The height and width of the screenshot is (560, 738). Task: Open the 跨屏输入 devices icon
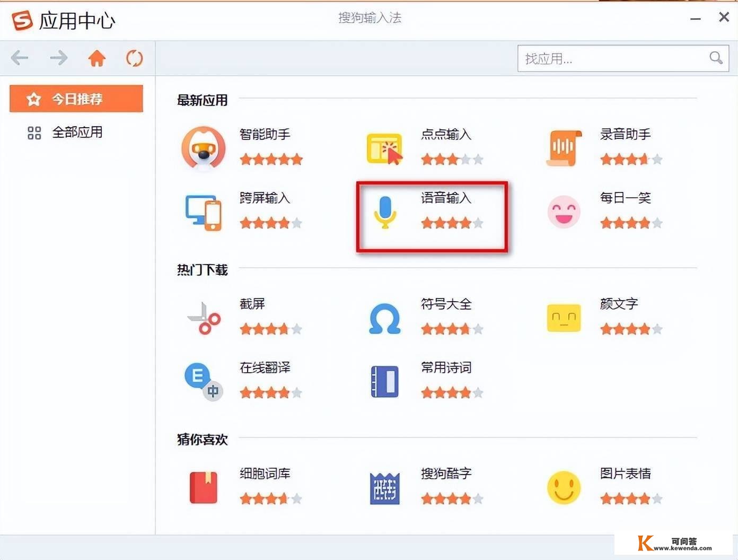[203, 213]
